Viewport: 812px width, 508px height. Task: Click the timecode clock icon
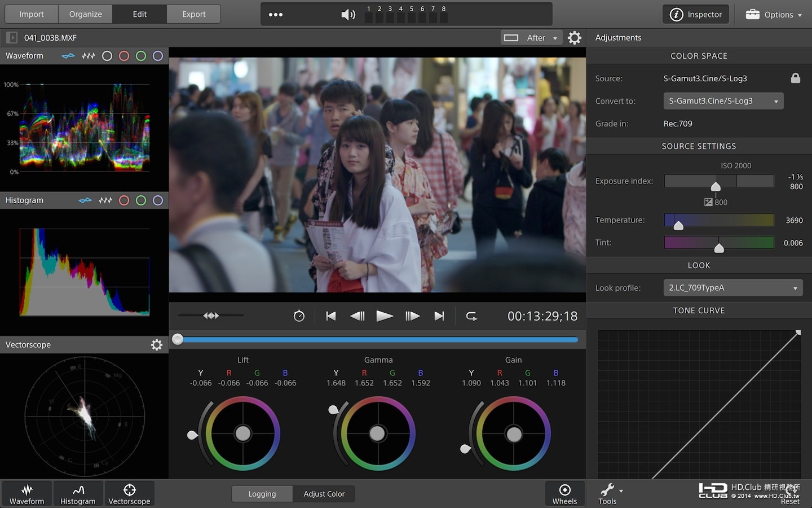299,316
